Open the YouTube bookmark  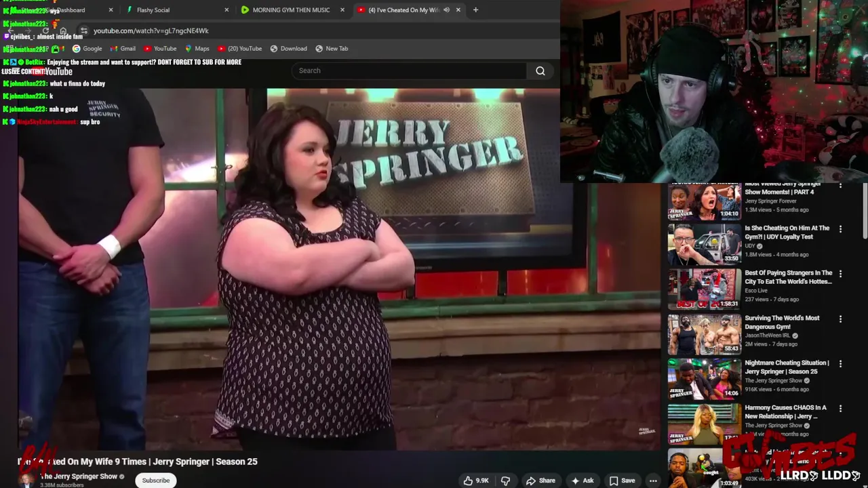159,49
